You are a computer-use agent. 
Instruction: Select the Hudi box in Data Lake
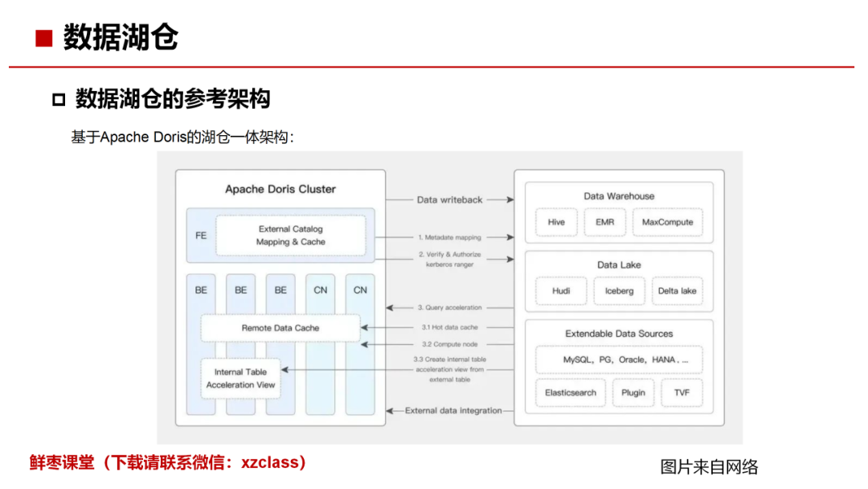coord(561,291)
